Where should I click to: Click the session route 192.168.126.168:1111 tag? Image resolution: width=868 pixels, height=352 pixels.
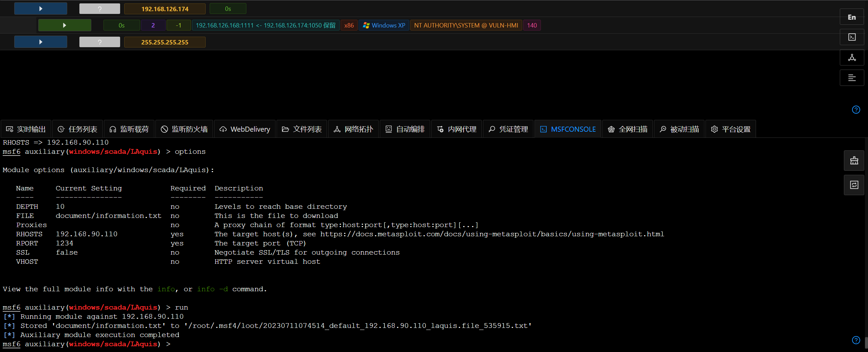[266, 25]
